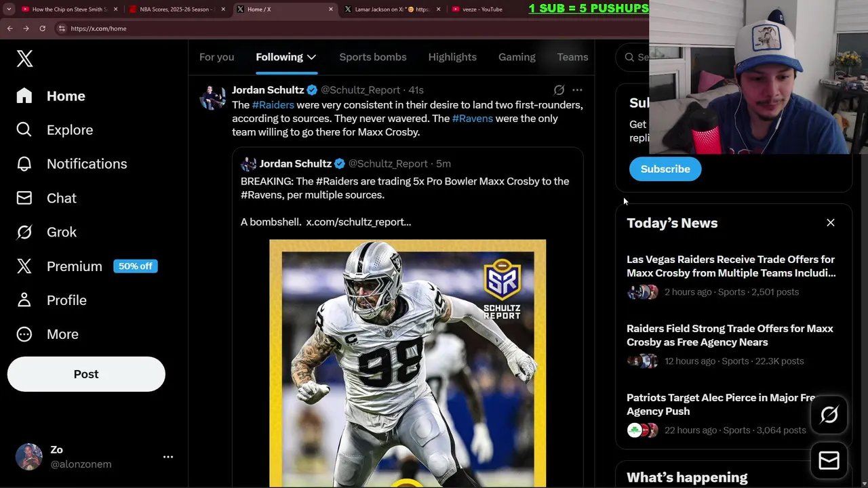Open the Explore search page
The height and width of the screenshot is (488, 868).
[x=55, y=130]
